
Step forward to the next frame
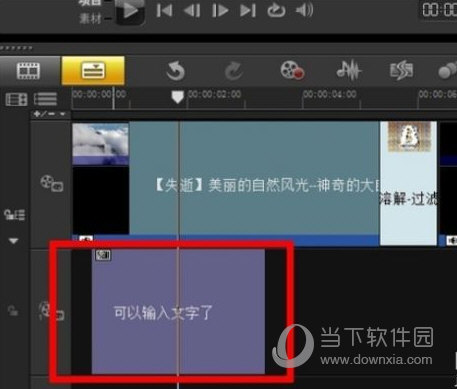(x=220, y=11)
